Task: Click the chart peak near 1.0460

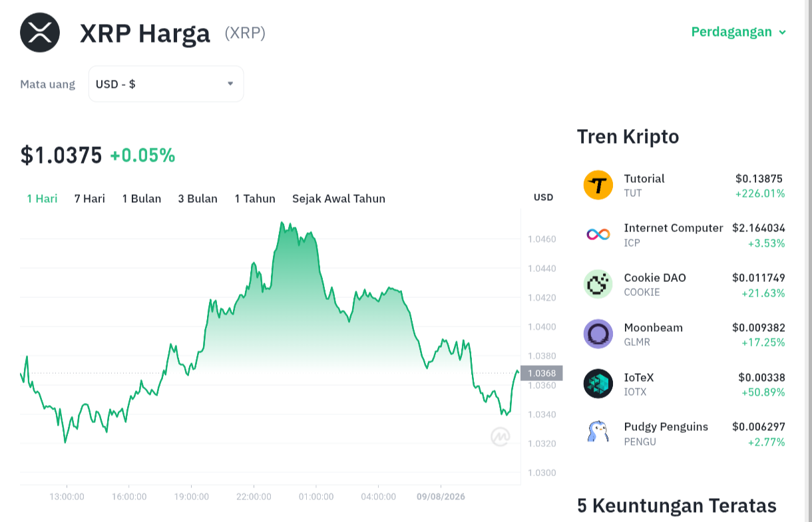Action: coord(282,223)
